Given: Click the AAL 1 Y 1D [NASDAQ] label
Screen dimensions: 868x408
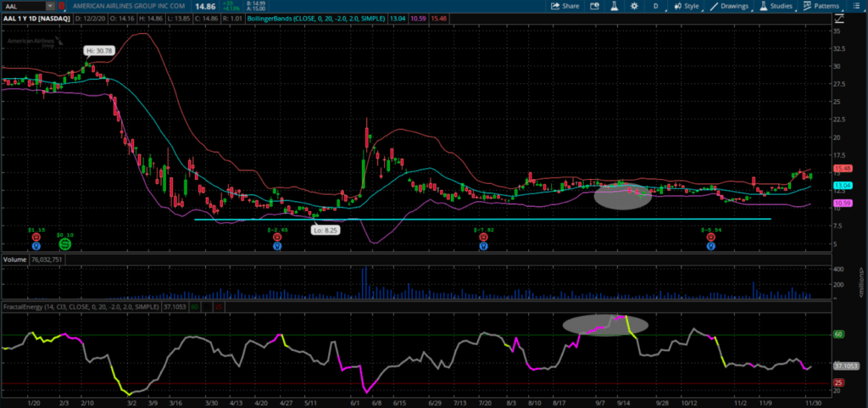Looking at the screenshot, I should (37, 19).
